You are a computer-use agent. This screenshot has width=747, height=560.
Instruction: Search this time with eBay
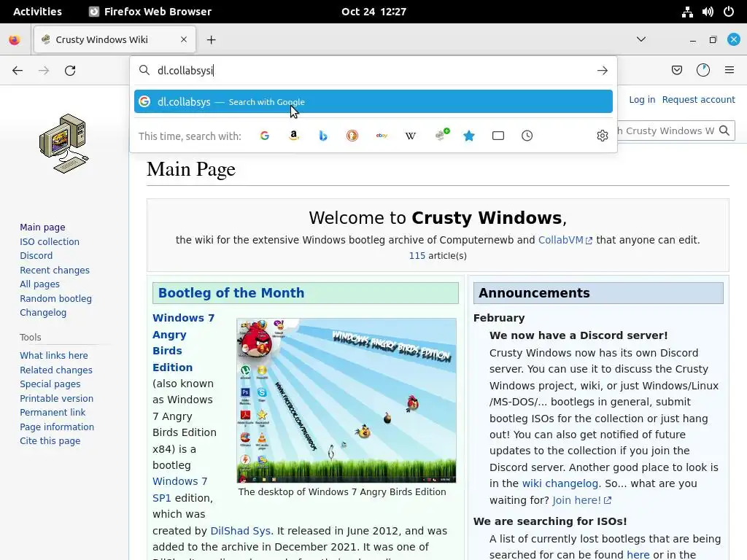click(x=382, y=136)
